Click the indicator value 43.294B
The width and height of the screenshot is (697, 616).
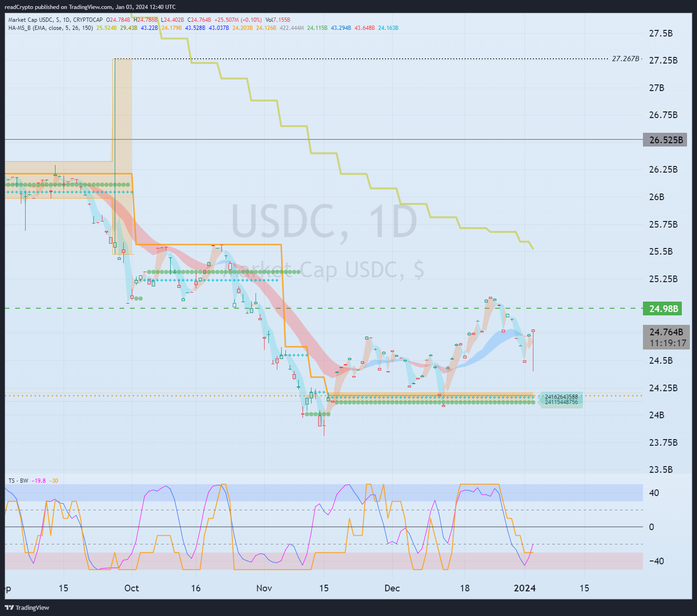(341, 28)
